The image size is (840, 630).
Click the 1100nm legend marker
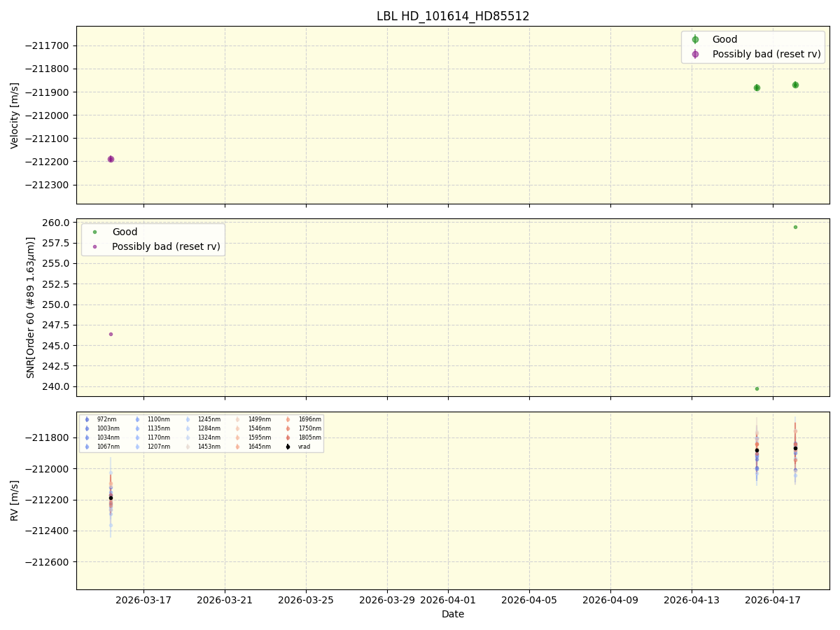(137, 419)
